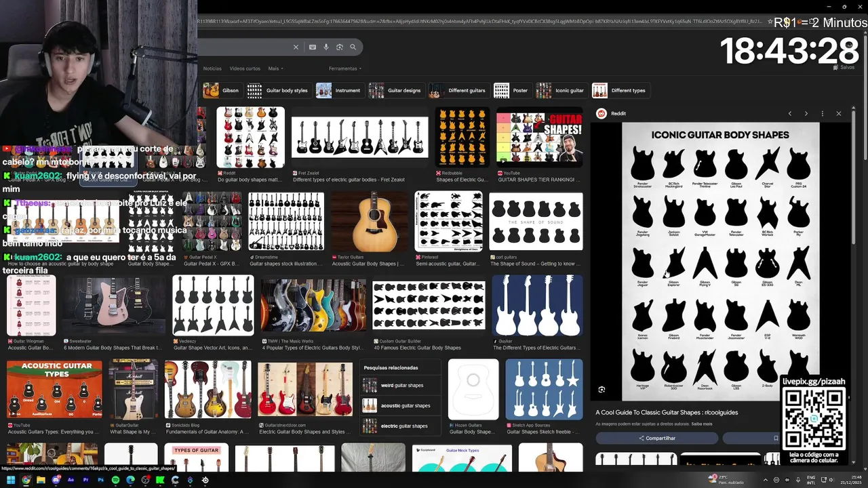Image resolution: width=868 pixels, height=488 pixels.
Task: Open Sweetwater modern guitar body shapes thumbnail
Action: (114, 305)
